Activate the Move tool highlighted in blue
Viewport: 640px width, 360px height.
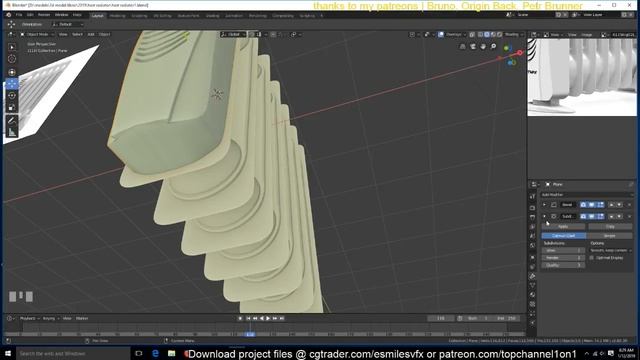click(x=12, y=84)
